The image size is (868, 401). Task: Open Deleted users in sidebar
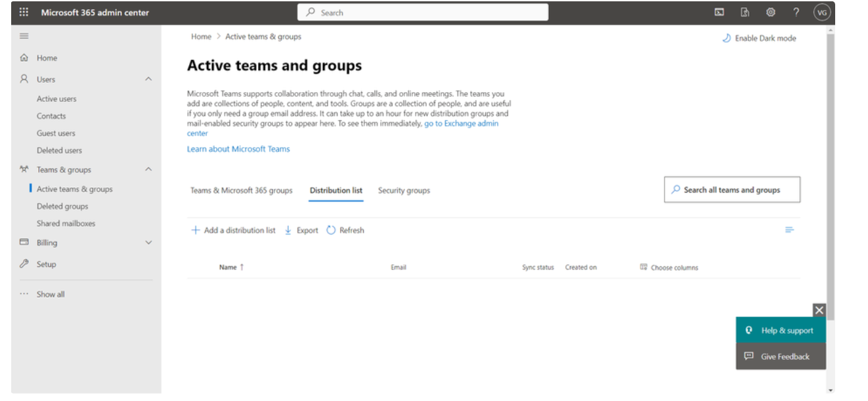(x=59, y=150)
